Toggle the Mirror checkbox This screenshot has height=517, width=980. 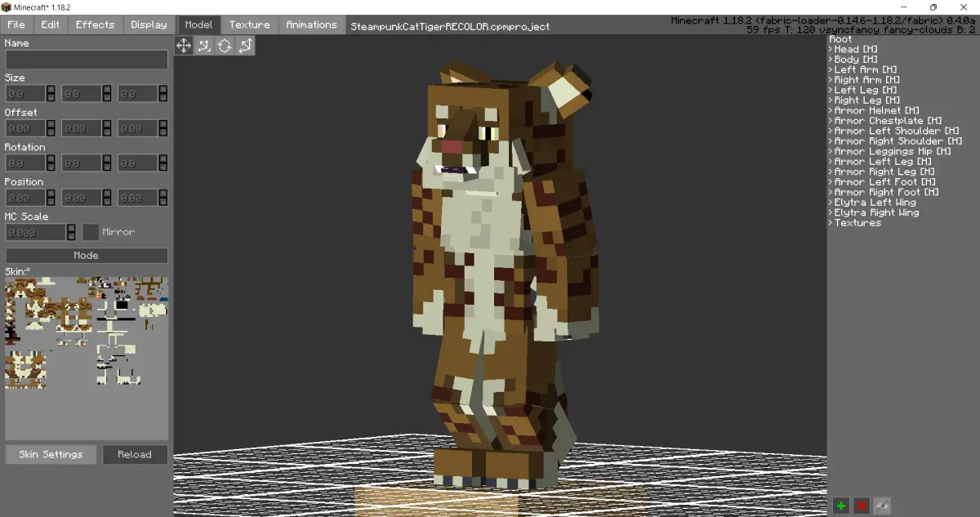91,232
